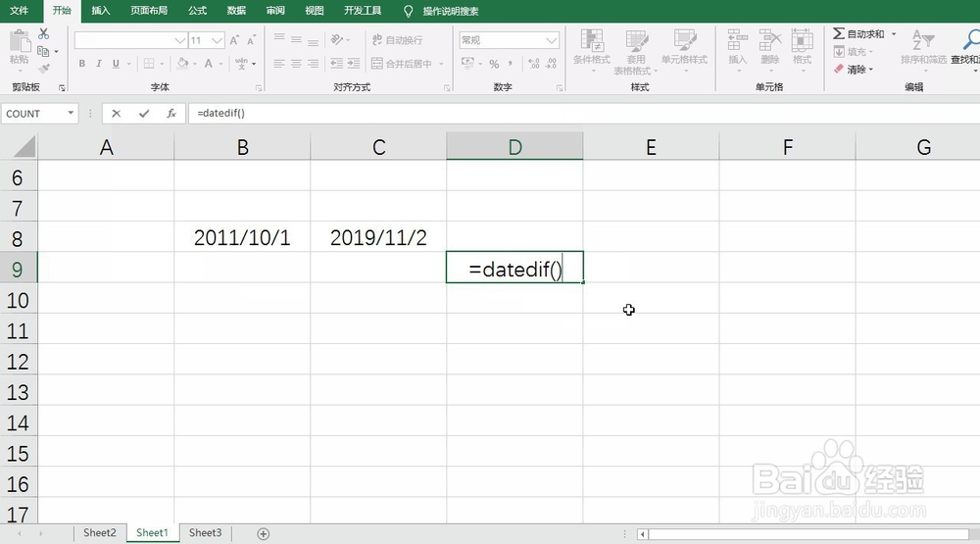Click the Increase Indent icon
Screen dimensions: 980x544
pos(354,63)
